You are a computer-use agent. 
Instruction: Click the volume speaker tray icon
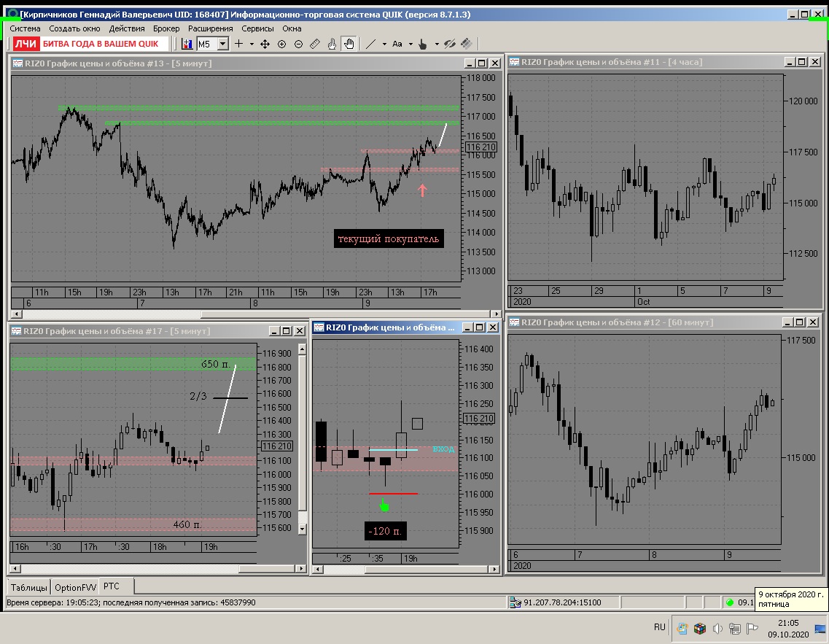pos(717,628)
